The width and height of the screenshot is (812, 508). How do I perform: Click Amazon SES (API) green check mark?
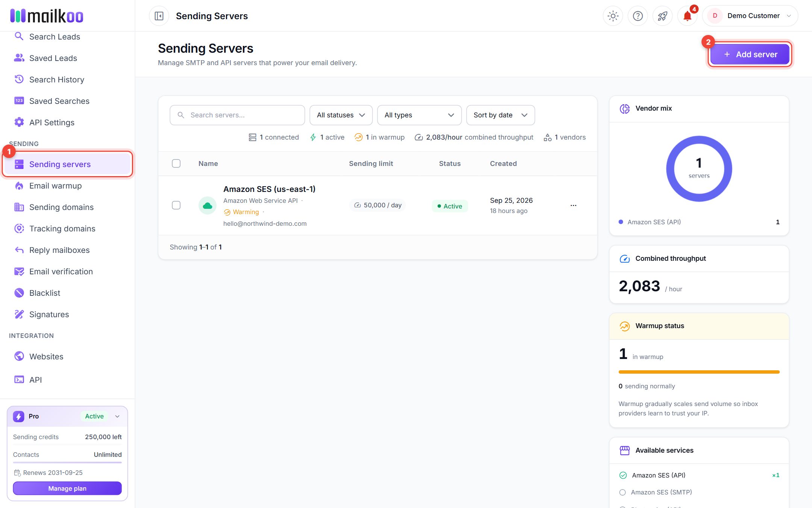[623, 475]
